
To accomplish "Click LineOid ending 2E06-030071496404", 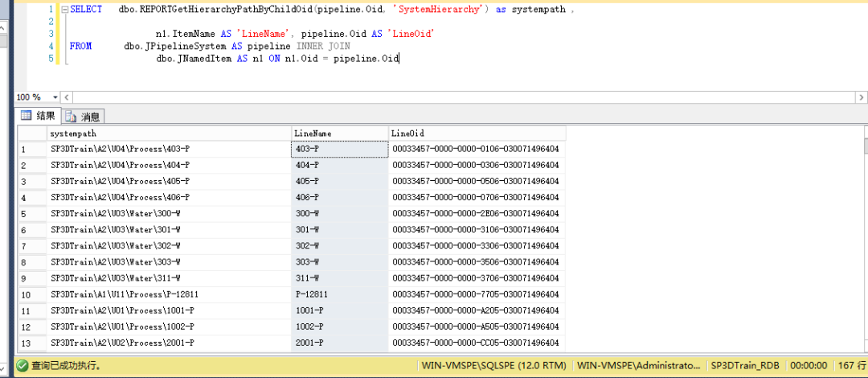I will point(477,213).
